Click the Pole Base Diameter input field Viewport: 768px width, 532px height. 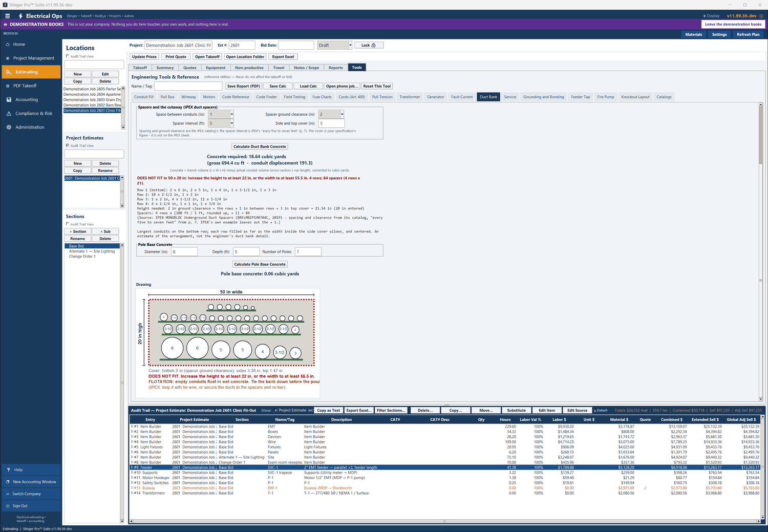click(184, 251)
